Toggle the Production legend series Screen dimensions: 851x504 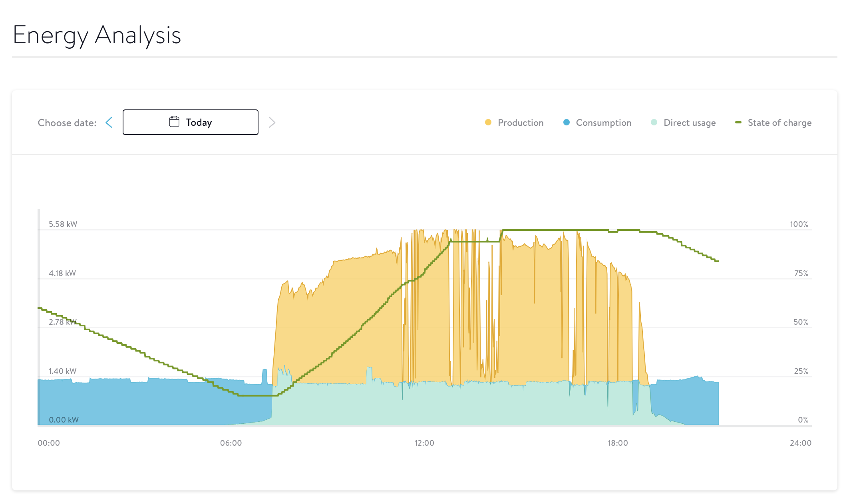[x=520, y=123]
